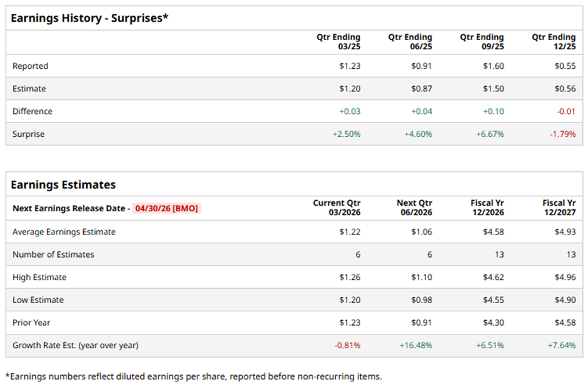The width and height of the screenshot is (588, 392).
Task: Click the diluted earnings footnote text
Action: point(193,376)
